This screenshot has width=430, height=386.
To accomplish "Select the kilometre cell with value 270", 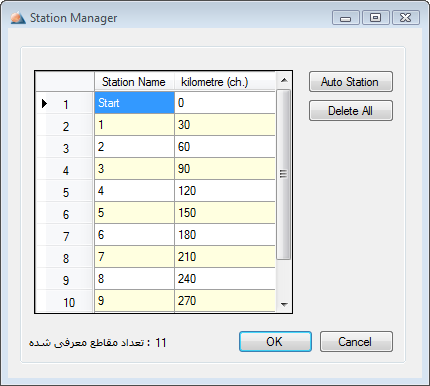I will (225, 301).
